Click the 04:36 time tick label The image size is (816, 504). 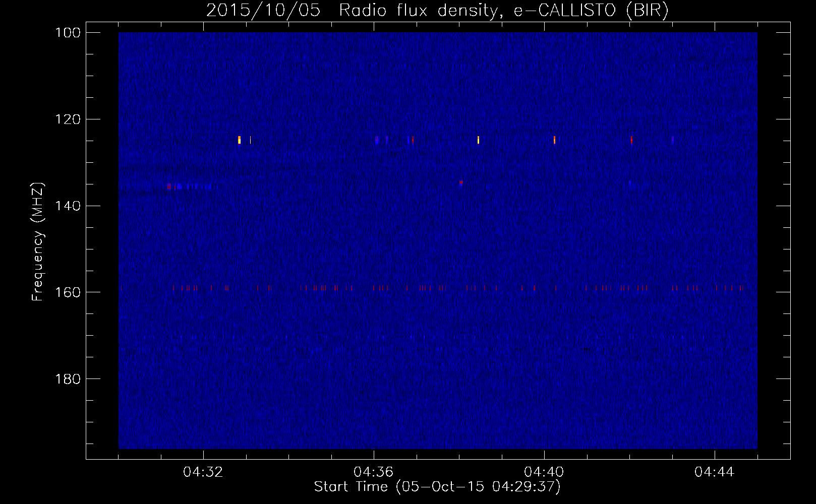pos(374,472)
